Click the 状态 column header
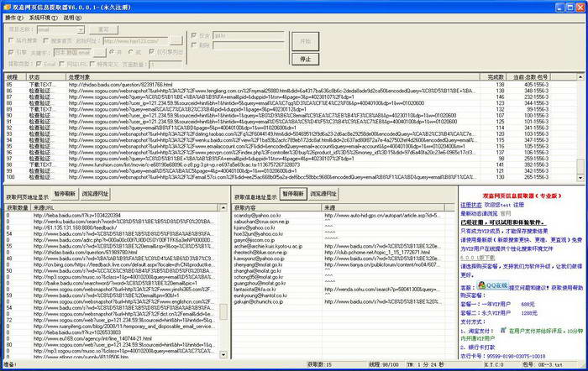The width and height of the screenshot is (588, 371). tap(46, 77)
